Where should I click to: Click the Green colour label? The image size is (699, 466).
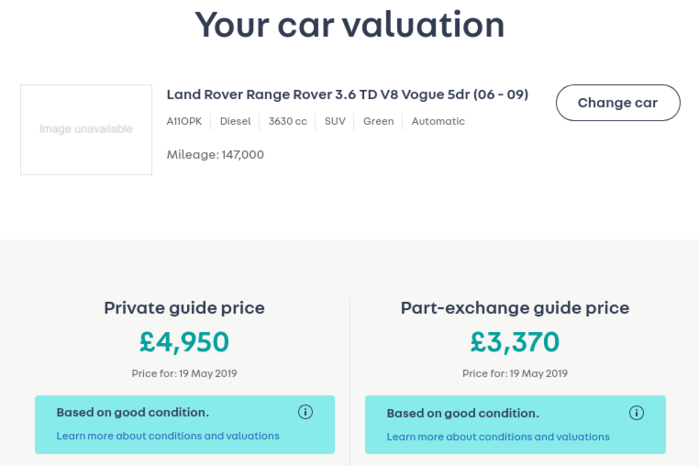(378, 121)
